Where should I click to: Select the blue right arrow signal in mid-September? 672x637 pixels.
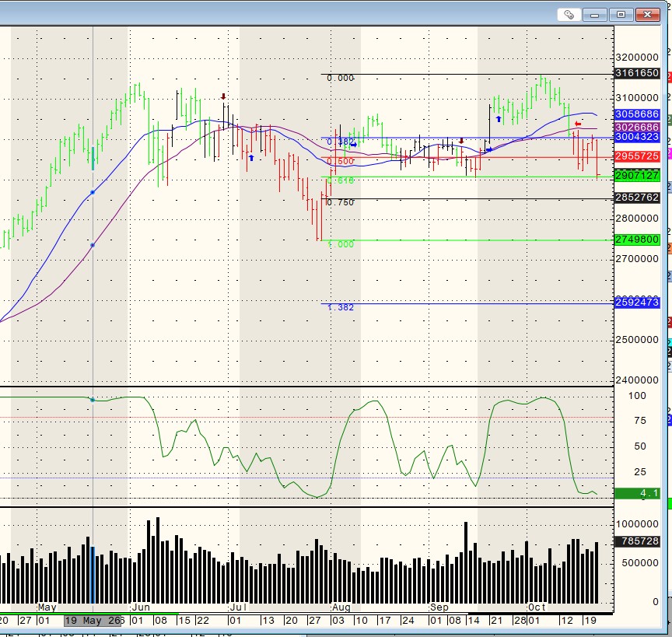(x=489, y=150)
